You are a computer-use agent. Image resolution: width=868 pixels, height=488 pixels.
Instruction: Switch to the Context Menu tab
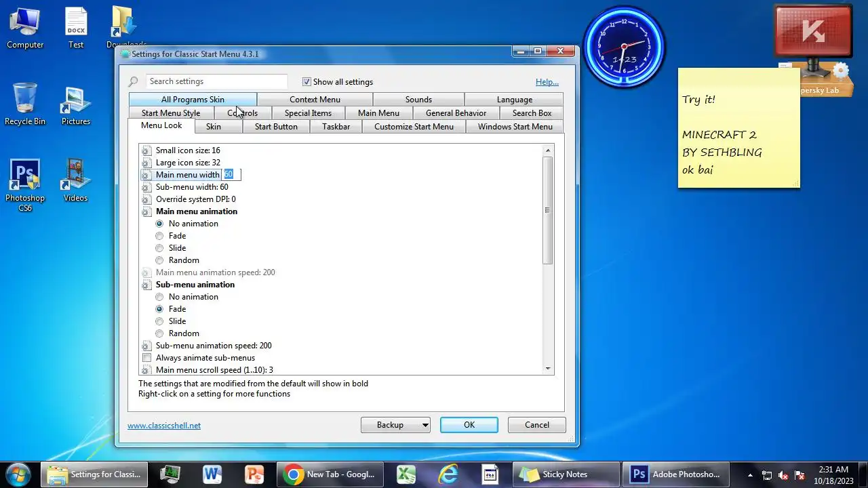point(315,100)
